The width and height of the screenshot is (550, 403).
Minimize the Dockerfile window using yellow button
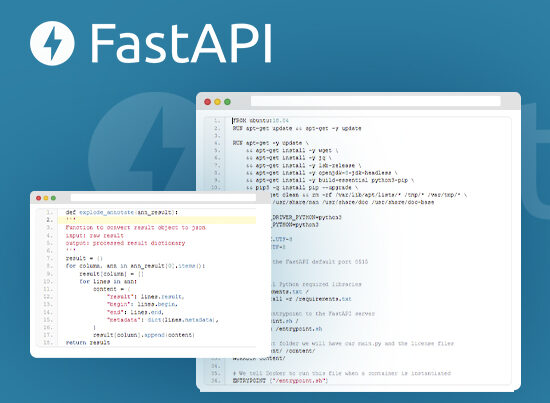coord(217,102)
